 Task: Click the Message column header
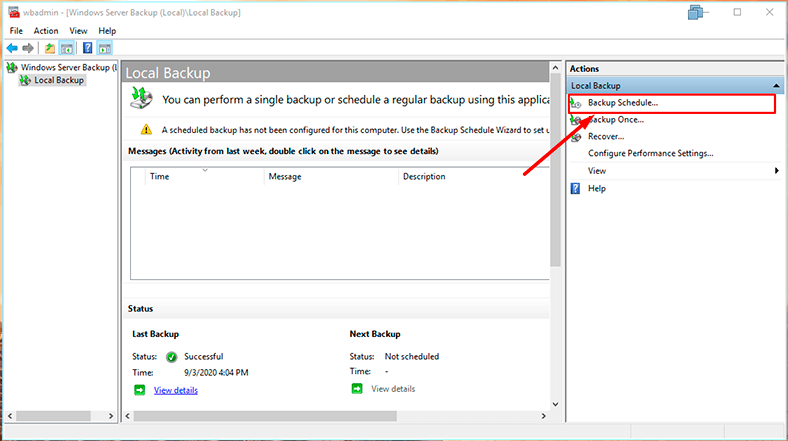tap(331, 176)
